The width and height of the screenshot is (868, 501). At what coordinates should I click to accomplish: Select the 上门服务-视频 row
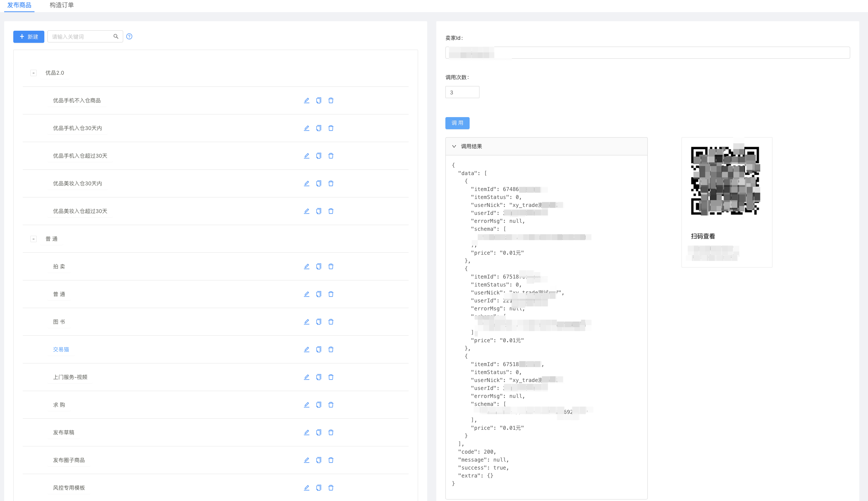[215, 377]
